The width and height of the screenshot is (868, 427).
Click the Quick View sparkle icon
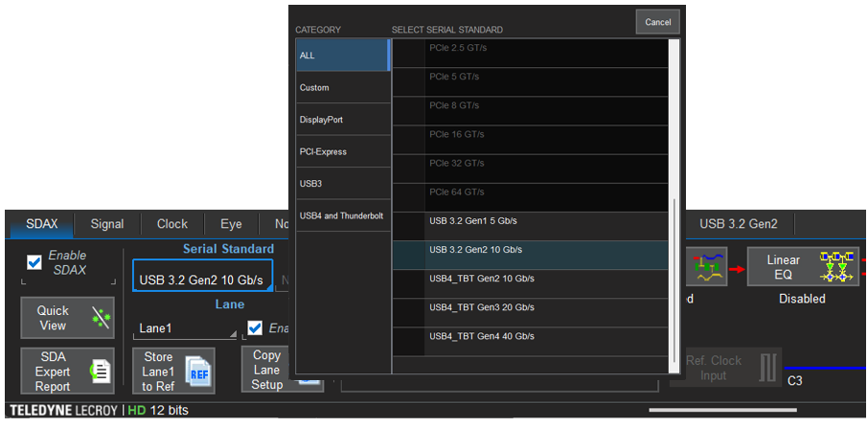coord(101,318)
